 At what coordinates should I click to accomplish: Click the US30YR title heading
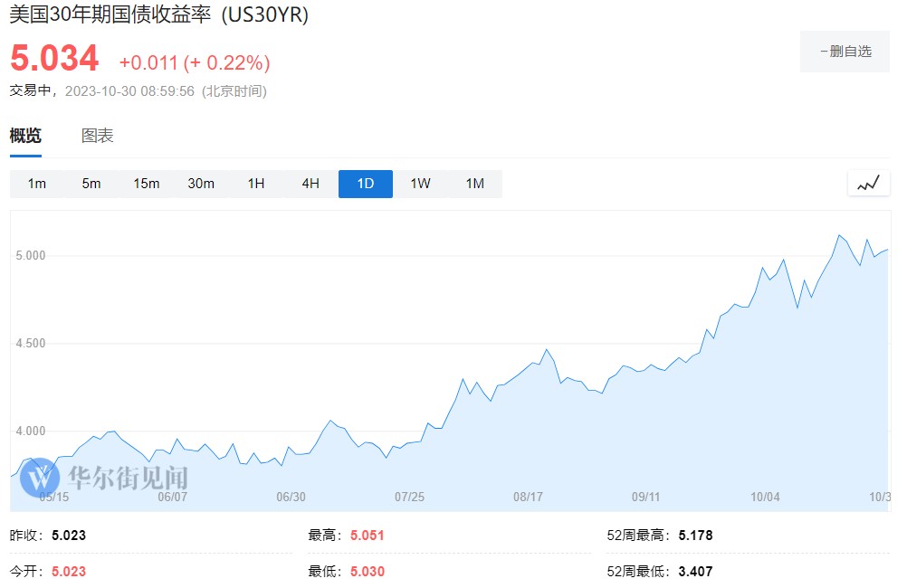pyautogui.click(x=159, y=16)
